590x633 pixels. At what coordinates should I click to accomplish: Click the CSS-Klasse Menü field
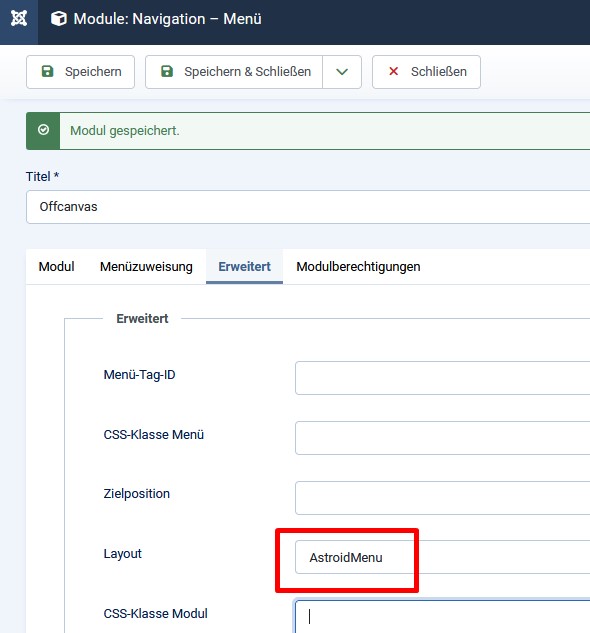[x=443, y=438]
